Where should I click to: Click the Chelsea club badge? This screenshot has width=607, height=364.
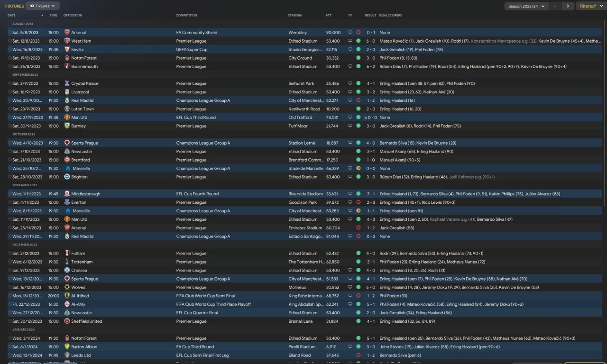pyautogui.click(x=67, y=271)
